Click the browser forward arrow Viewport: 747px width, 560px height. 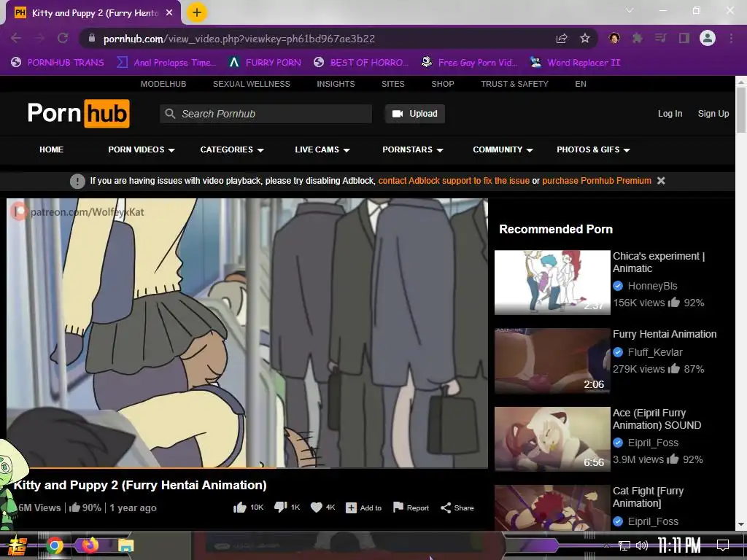[x=39, y=38]
